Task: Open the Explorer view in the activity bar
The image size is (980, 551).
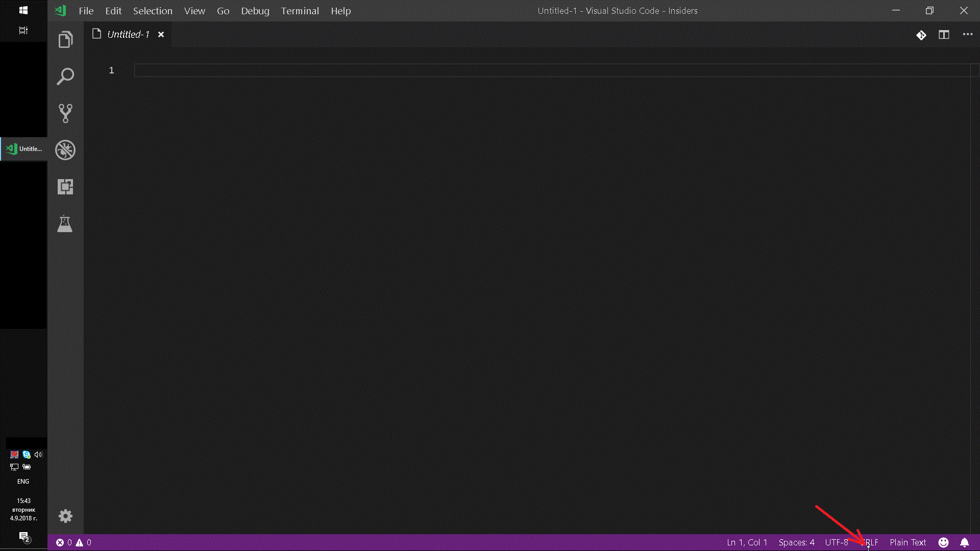Action: click(x=65, y=39)
